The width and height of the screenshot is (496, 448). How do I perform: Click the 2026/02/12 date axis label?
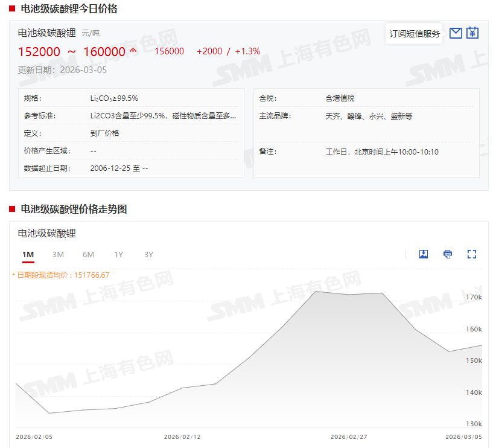[x=182, y=437]
